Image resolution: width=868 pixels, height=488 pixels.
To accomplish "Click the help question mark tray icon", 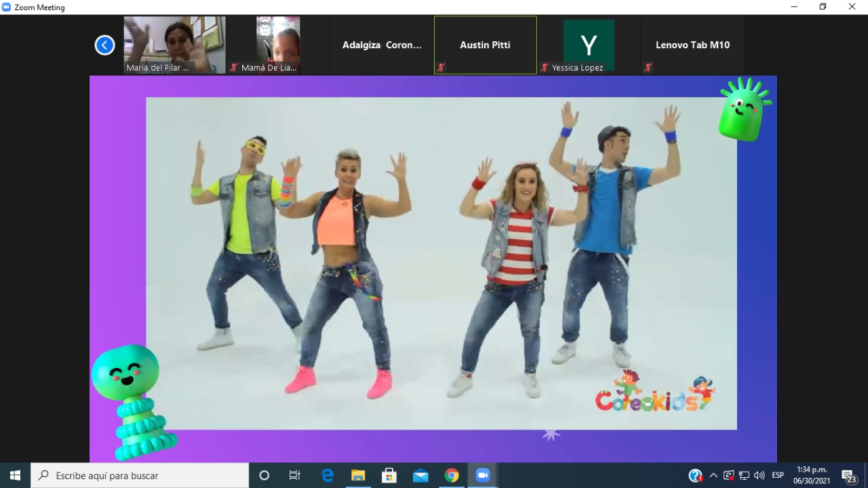I will [696, 475].
